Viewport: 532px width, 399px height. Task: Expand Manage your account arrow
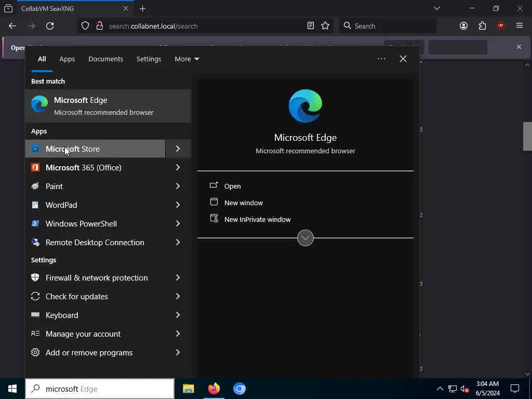[178, 334]
